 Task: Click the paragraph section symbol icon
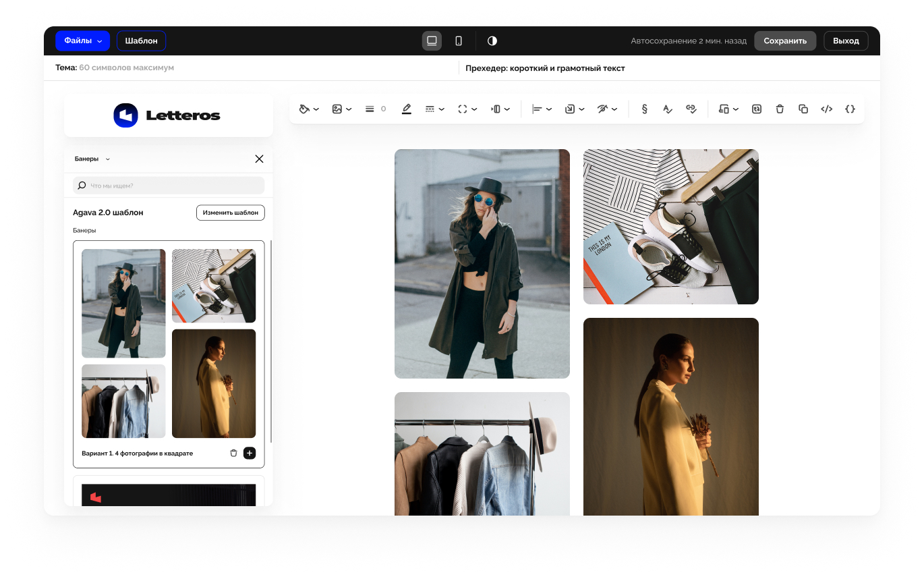644,109
